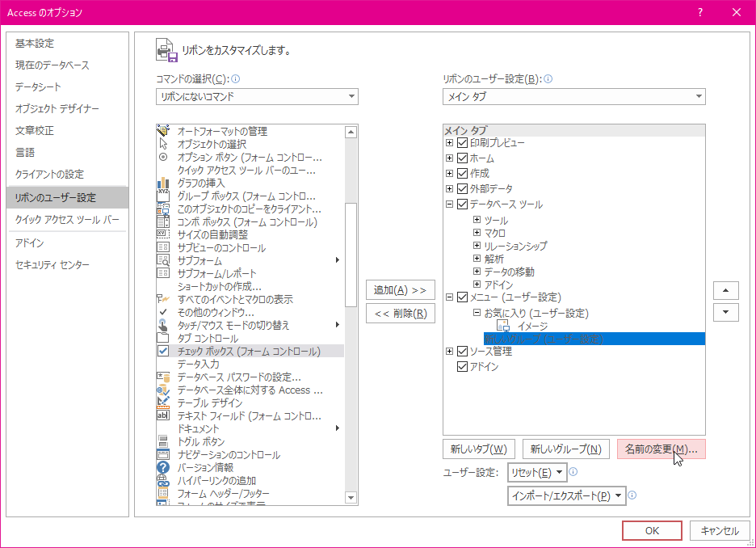
Task: Click the このオブジェクトのコピーをクライアント icon
Action: click(x=163, y=209)
